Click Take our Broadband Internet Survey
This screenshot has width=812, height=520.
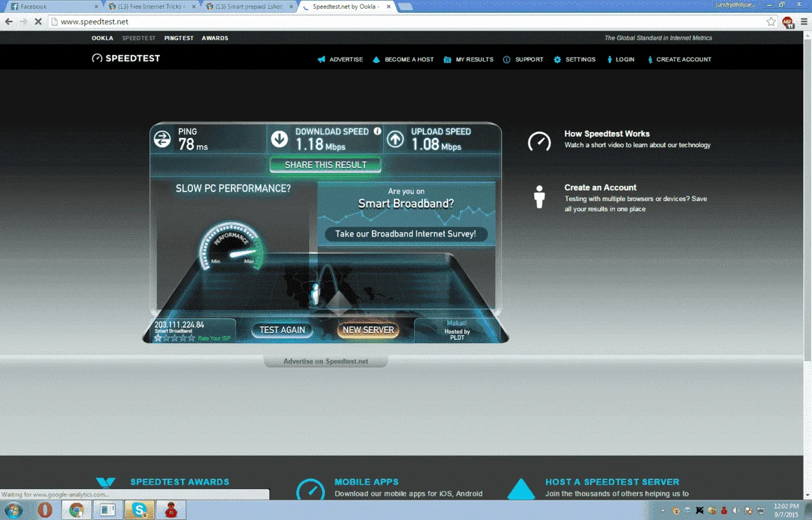[406, 234]
